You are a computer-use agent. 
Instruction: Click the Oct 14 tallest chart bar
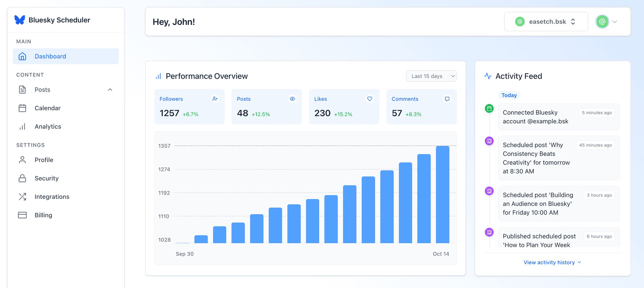[442, 195]
